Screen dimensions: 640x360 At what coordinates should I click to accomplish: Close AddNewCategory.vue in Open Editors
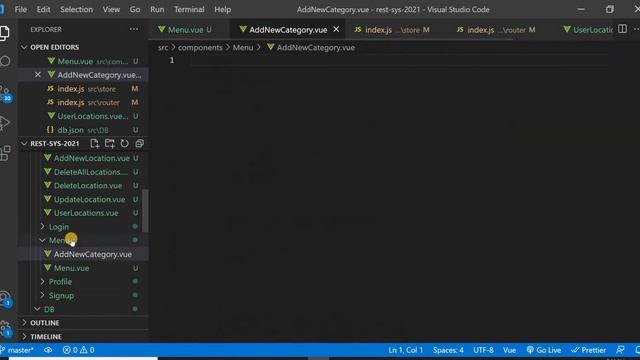[38, 75]
